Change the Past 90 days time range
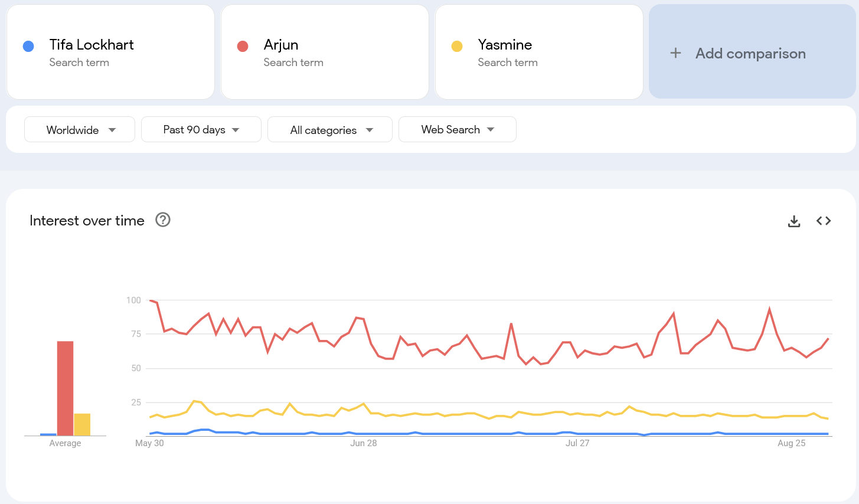This screenshot has height=504, width=859. [201, 130]
